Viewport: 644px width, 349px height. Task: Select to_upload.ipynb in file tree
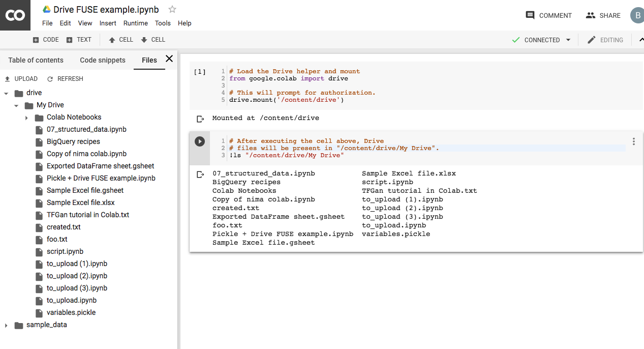72,301
